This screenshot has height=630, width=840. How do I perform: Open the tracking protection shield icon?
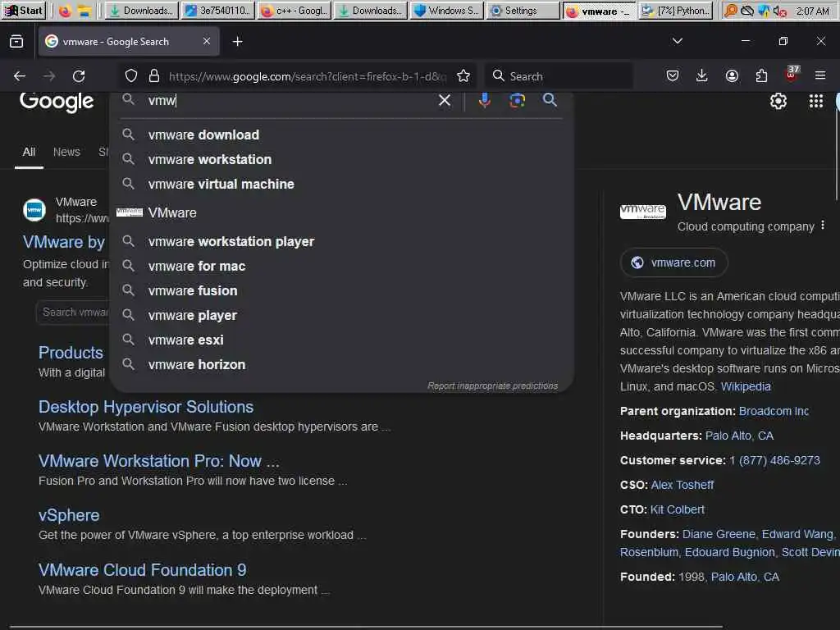131,76
